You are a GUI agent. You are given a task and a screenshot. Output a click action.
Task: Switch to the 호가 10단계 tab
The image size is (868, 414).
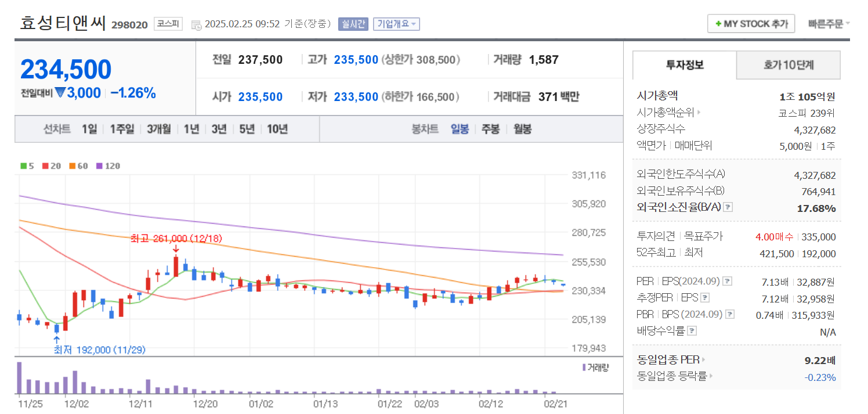pyautogui.click(x=788, y=65)
